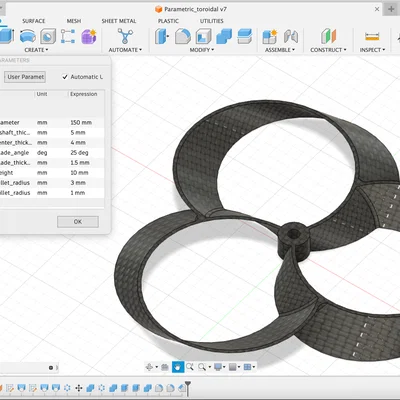This screenshot has width=400, height=400.
Task: Click the Unit column header
Action: click(42, 94)
